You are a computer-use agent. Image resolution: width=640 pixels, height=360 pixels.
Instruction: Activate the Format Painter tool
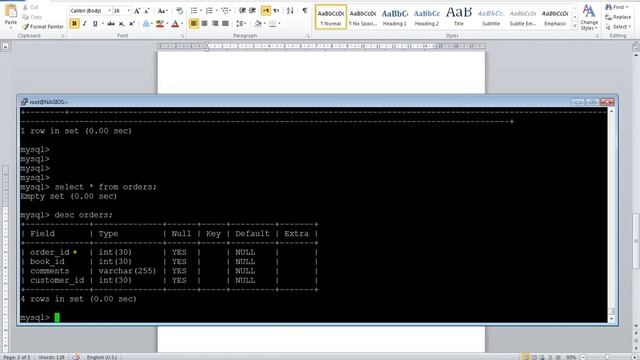[43, 27]
